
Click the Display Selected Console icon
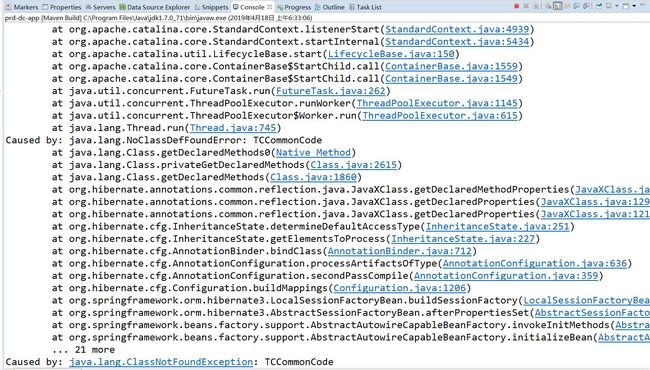click(609, 6)
